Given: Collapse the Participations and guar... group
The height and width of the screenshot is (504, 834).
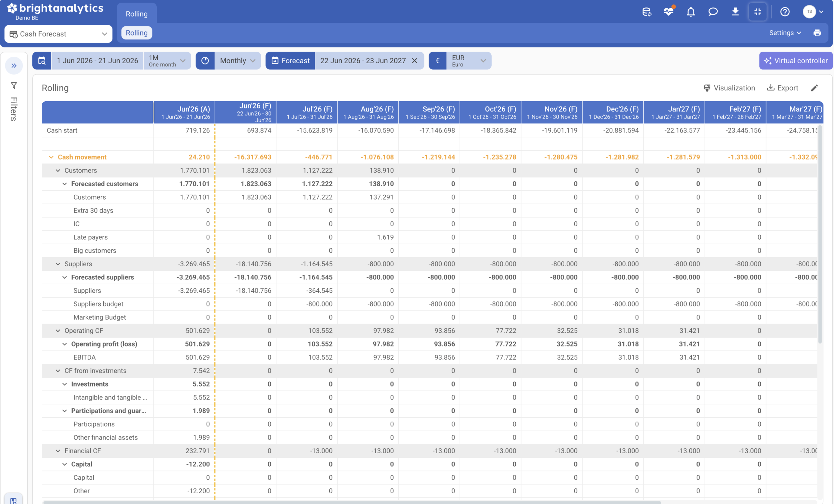Looking at the screenshot, I should point(65,411).
